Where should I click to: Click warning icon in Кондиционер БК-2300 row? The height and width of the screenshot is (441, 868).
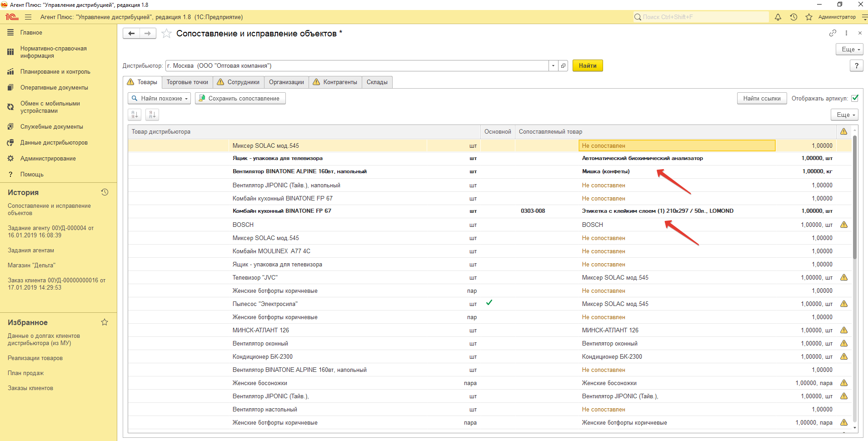click(844, 356)
